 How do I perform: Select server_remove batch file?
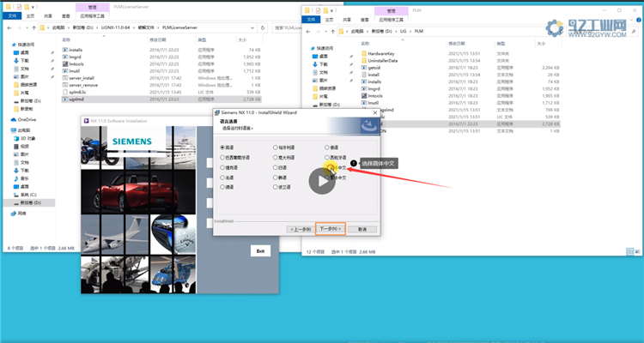(83, 85)
